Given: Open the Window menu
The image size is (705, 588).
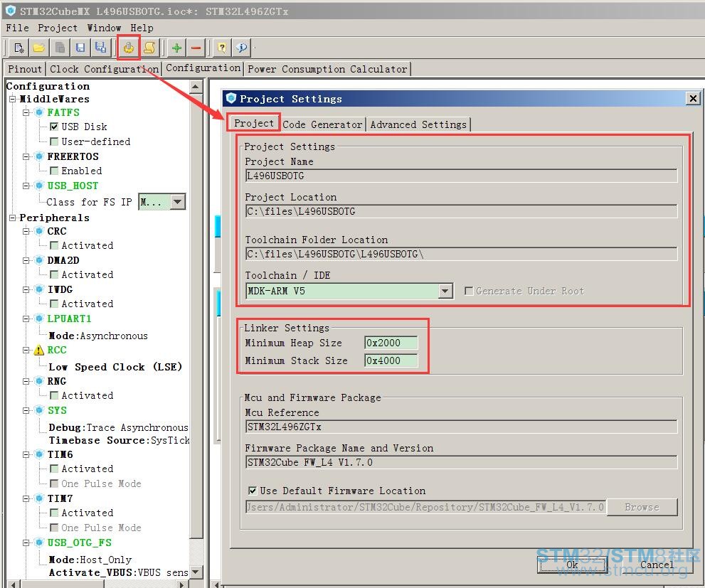Looking at the screenshot, I should coord(104,28).
